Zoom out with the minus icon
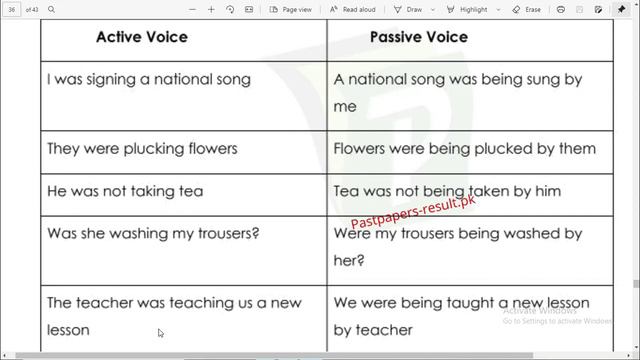This screenshot has width=640, height=360. 192,9
